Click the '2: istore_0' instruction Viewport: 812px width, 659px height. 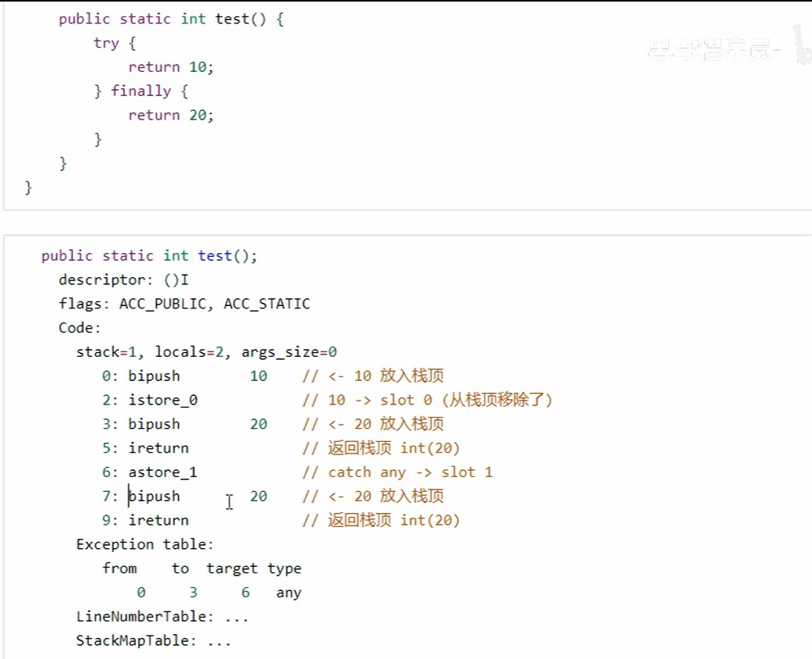(x=150, y=400)
